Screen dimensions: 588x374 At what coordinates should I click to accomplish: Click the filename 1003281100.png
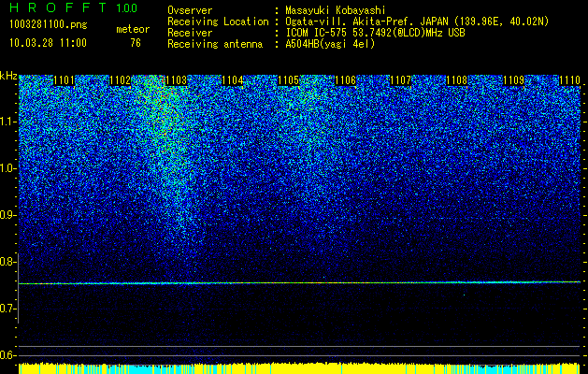49,25
